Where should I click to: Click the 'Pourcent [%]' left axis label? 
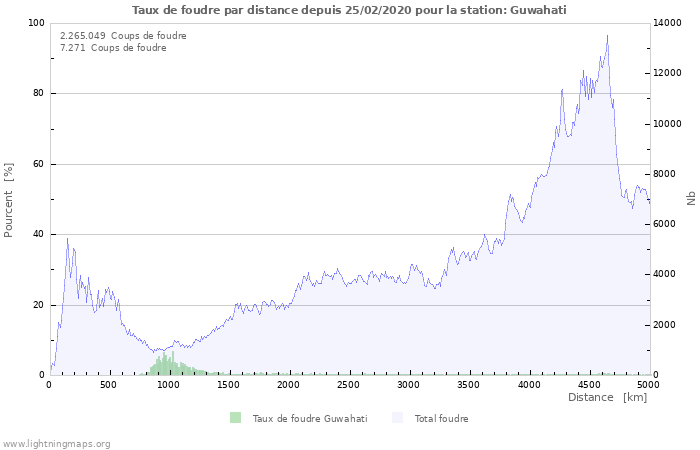[9, 199]
